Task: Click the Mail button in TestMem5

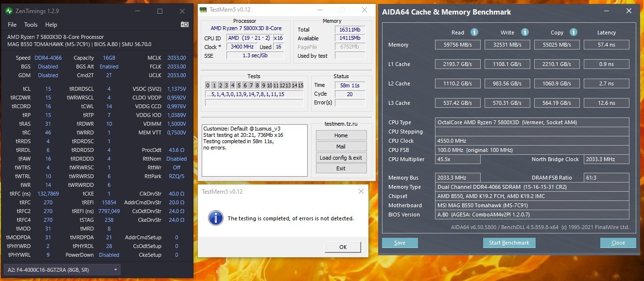Action: click(341, 146)
